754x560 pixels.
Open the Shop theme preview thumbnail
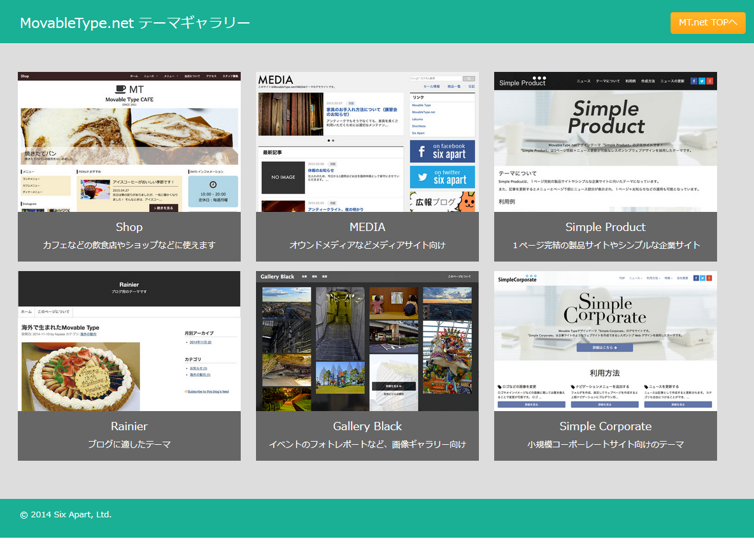click(129, 142)
